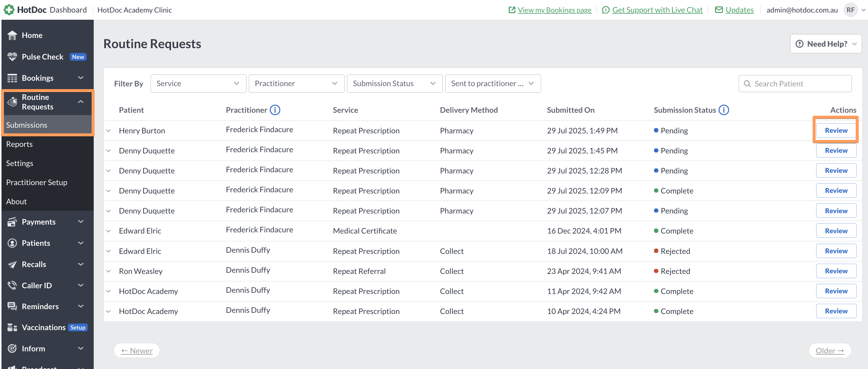Click the Patients person icon
The width and height of the screenshot is (868, 369).
12,243
